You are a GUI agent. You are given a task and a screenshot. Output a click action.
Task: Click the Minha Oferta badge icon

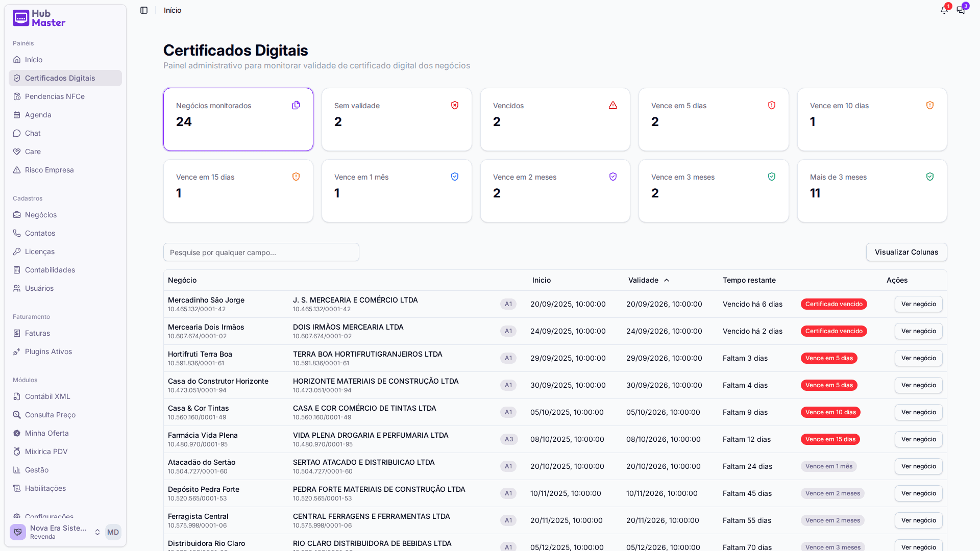coord(17,433)
